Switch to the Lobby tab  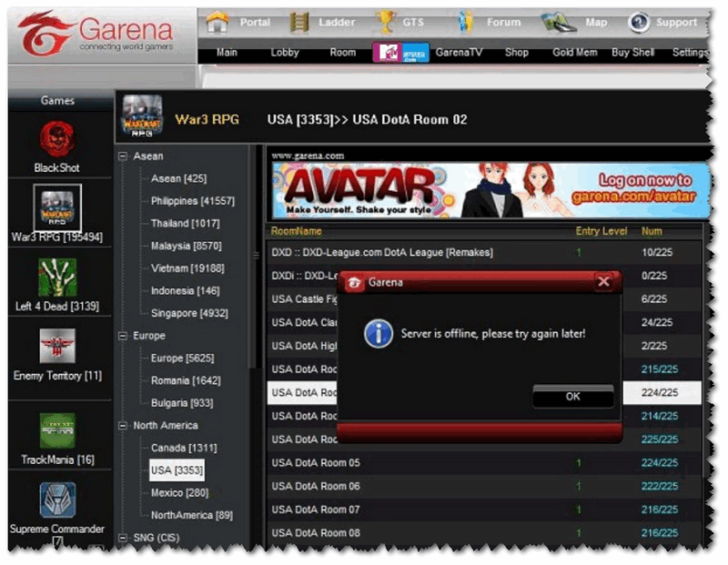pos(285,53)
